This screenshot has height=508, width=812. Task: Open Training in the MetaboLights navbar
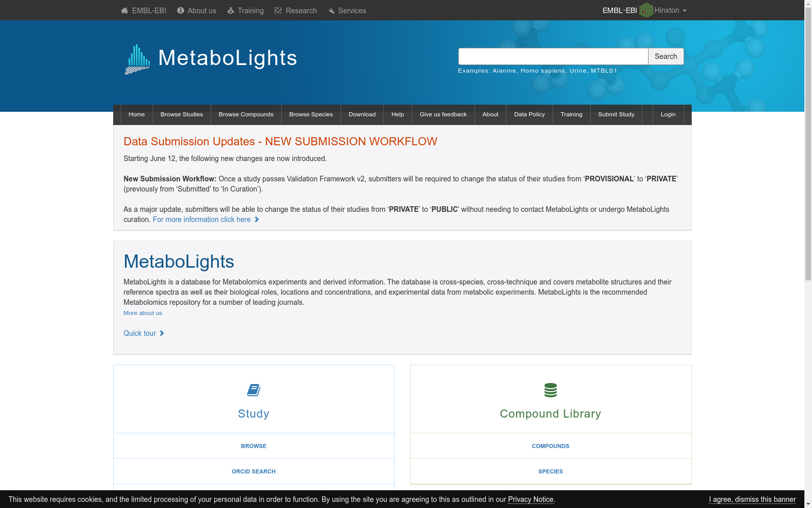click(571, 114)
